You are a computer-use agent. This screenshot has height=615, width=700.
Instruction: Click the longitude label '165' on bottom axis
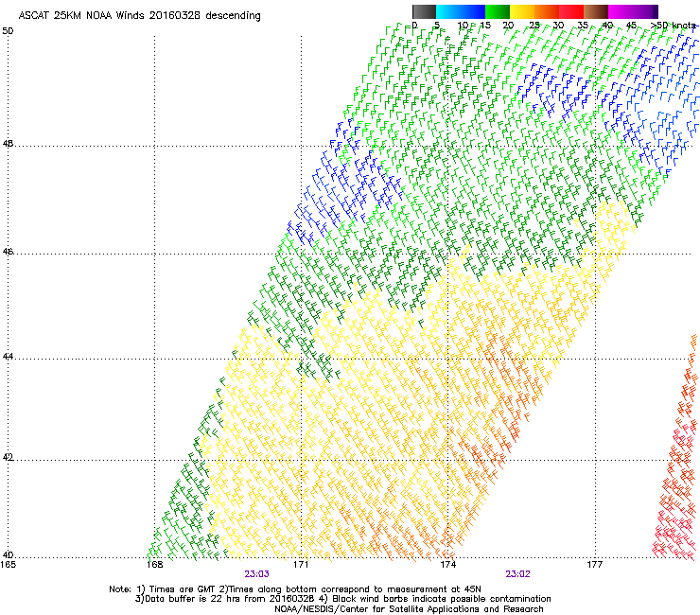pyautogui.click(x=8, y=565)
